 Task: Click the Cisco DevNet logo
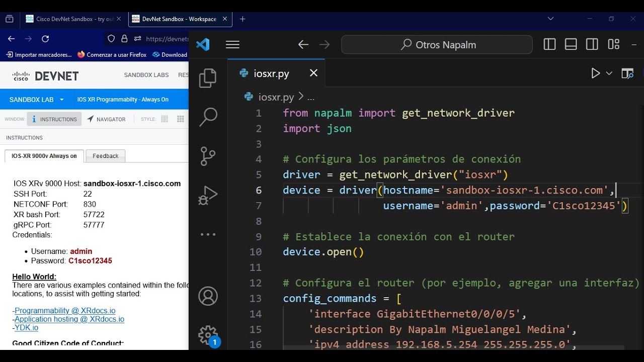coord(45,76)
